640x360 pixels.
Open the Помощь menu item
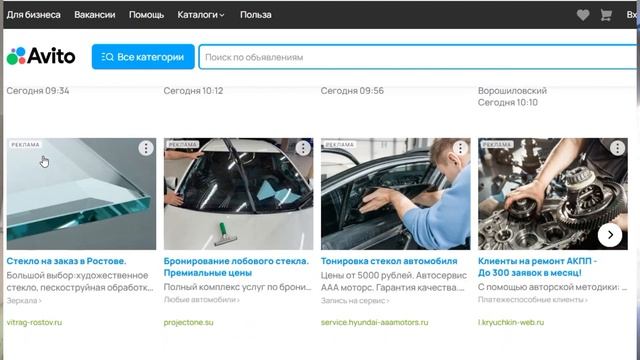[x=146, y=15]
